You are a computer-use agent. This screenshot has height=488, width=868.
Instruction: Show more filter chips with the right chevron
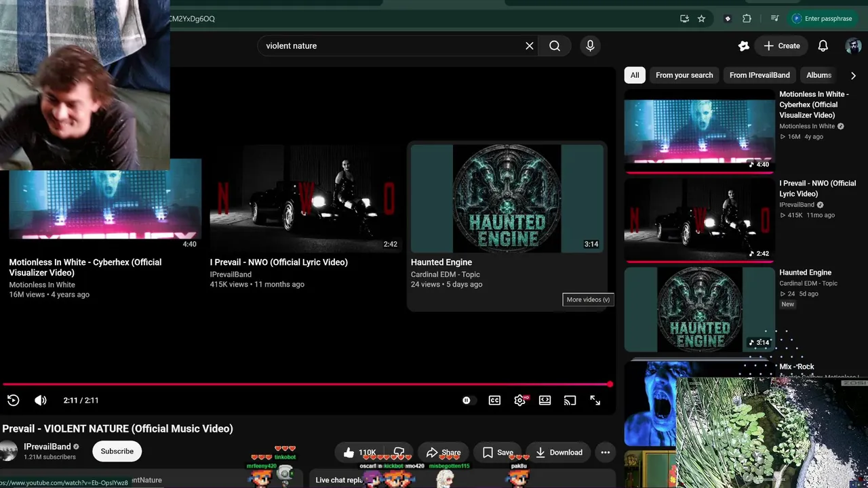click(853, 75)
